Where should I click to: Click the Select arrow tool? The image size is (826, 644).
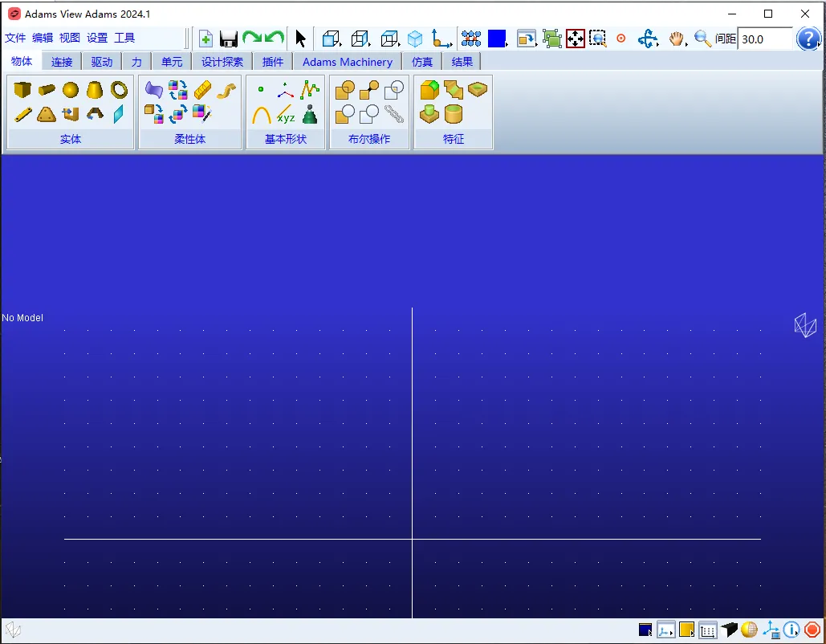[300, 39]
